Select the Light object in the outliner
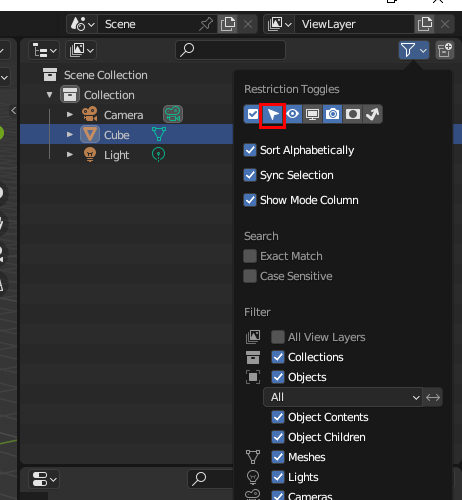The image size is (462, 500). pyautogui.click(x=117, y=155)
